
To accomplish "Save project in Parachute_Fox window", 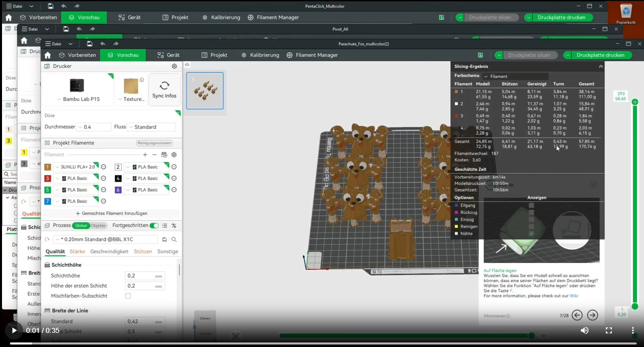I will tap(89, 44).
